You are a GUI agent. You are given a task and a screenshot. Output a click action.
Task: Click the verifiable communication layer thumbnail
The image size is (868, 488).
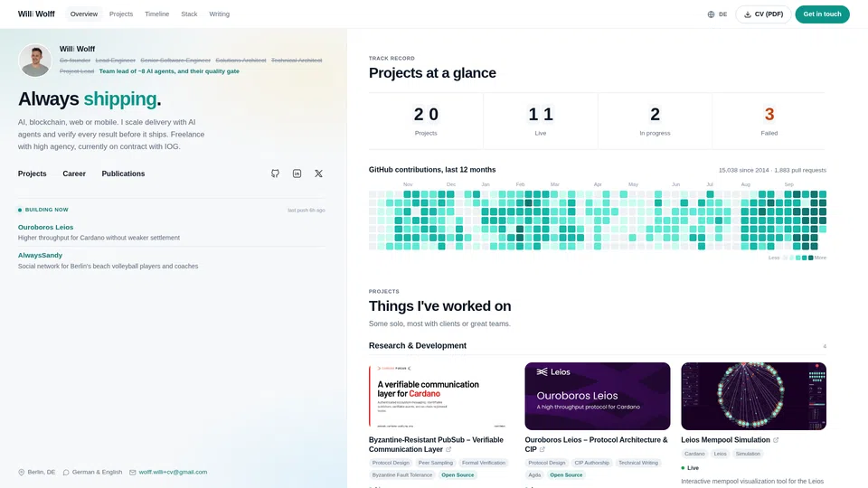(x=441, y=396)
